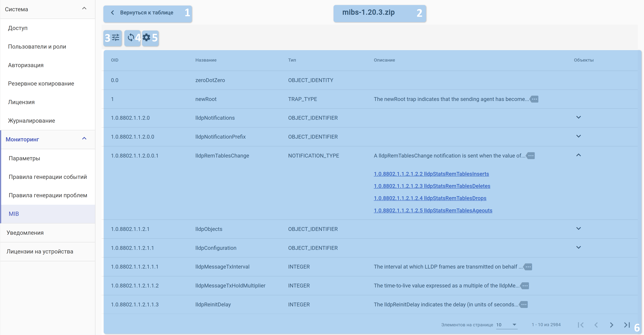
Task: Click the refresh table icon
Action: pos(131,38)
